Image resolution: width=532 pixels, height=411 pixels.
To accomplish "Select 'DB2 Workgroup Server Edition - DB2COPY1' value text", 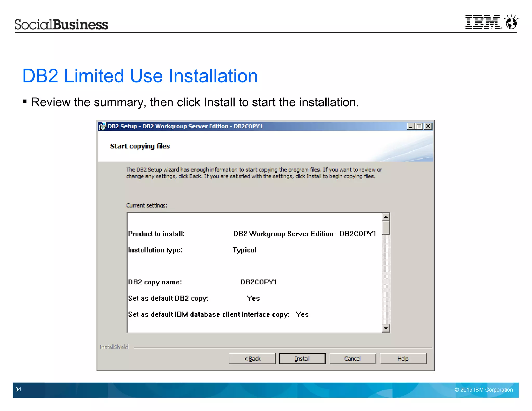I will tap(304, 234).
